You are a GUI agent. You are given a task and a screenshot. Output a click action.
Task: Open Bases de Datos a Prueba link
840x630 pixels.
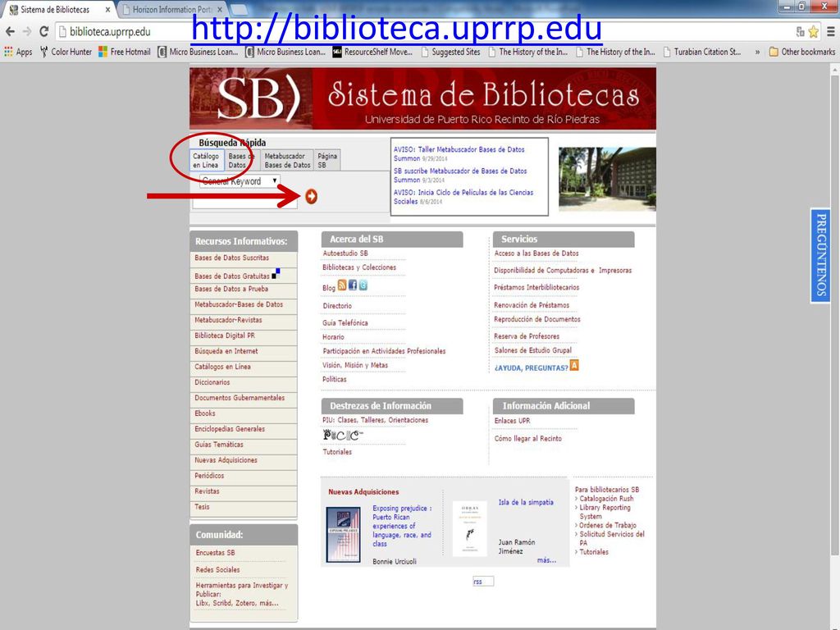231,289
